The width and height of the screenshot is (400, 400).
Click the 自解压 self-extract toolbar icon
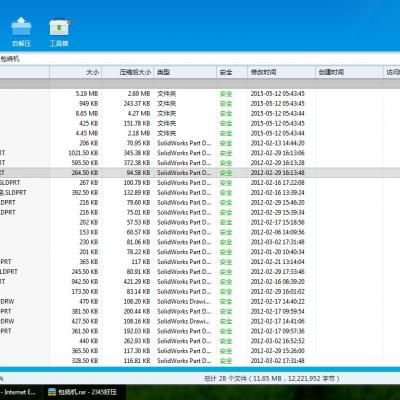21,32
